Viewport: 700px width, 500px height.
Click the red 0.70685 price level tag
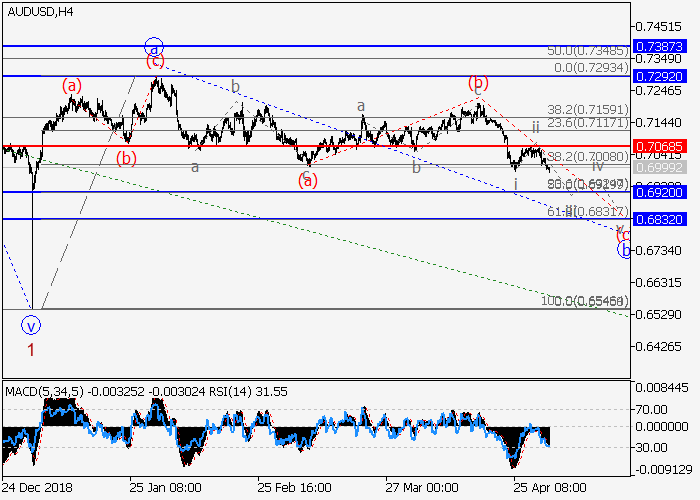pyautogui.click(x=662, y=146)
